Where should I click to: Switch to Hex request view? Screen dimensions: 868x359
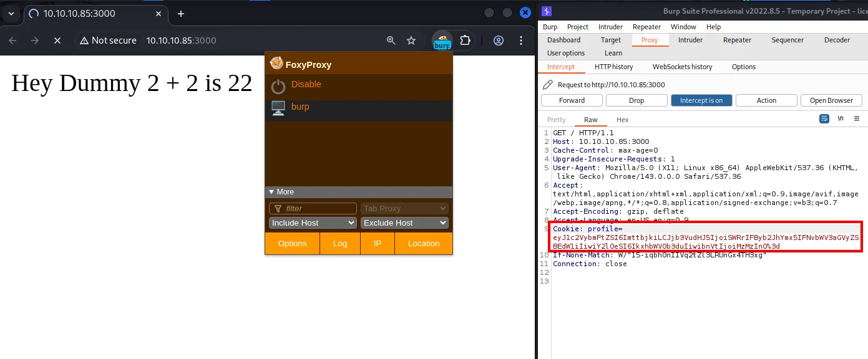click(622, 120)
